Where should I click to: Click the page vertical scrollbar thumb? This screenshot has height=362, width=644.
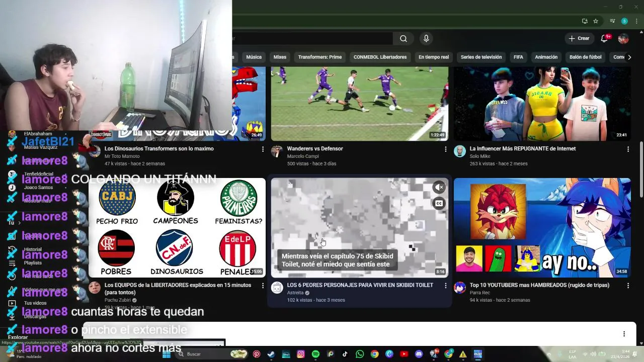641,169
